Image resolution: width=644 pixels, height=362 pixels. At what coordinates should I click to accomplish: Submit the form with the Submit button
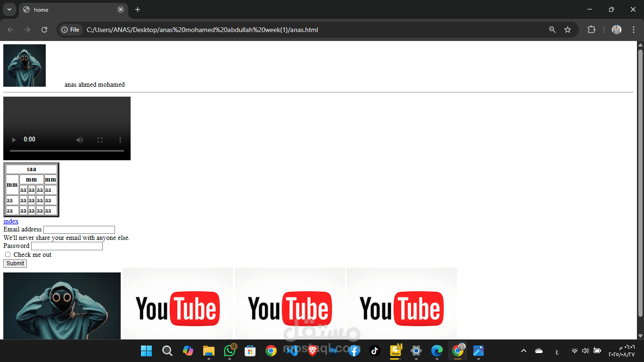[x=15, y=263]
